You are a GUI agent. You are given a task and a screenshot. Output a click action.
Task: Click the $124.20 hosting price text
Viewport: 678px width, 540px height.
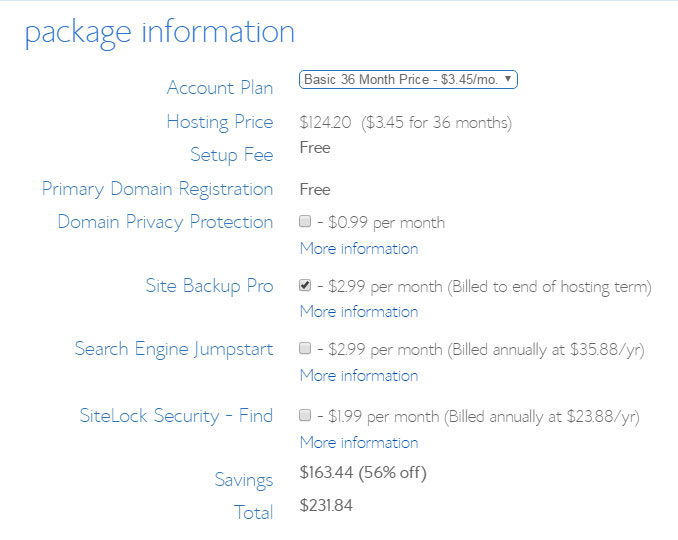325,122
